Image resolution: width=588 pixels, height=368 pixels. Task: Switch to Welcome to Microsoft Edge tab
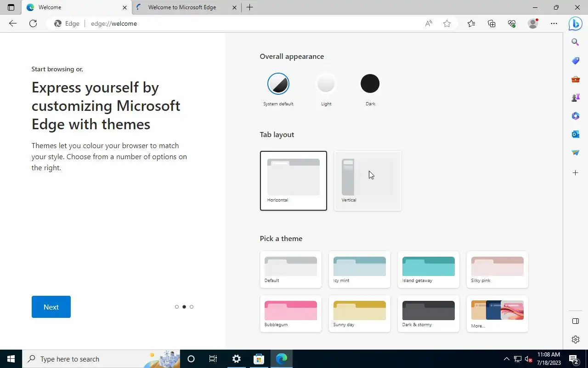(187, 7)
